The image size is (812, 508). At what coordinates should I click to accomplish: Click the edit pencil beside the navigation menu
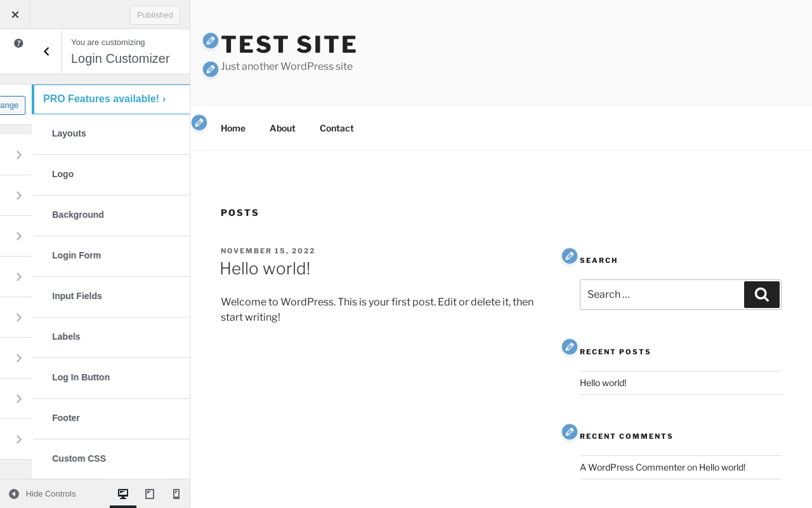click(x=199, y=123)
